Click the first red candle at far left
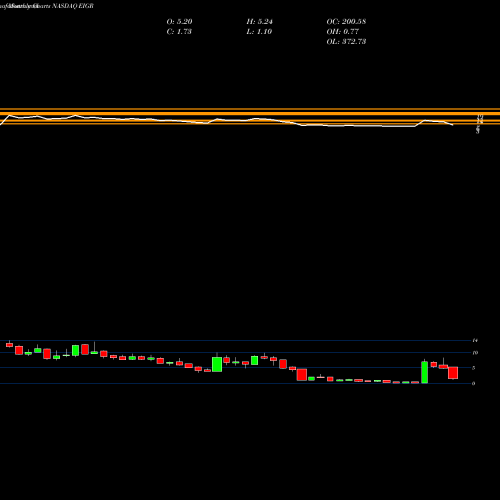This screenshot has height=500, width=500. (9, 345)
